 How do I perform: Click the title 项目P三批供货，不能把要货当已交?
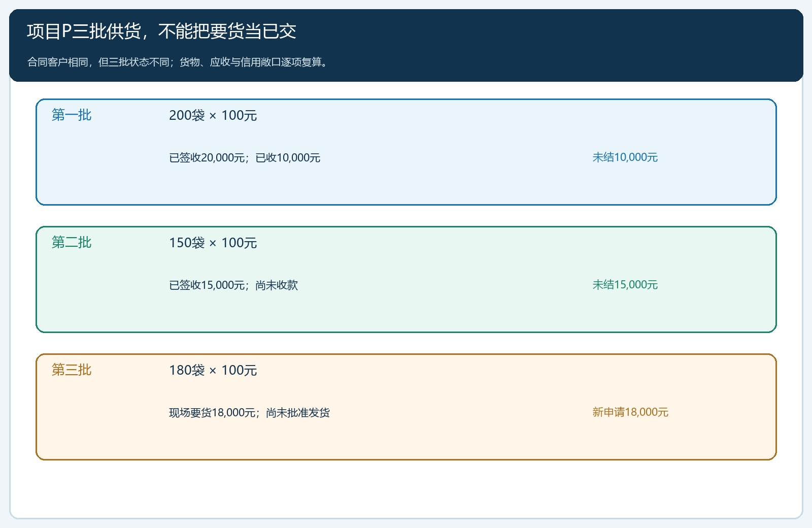click(x=161, y=31)
